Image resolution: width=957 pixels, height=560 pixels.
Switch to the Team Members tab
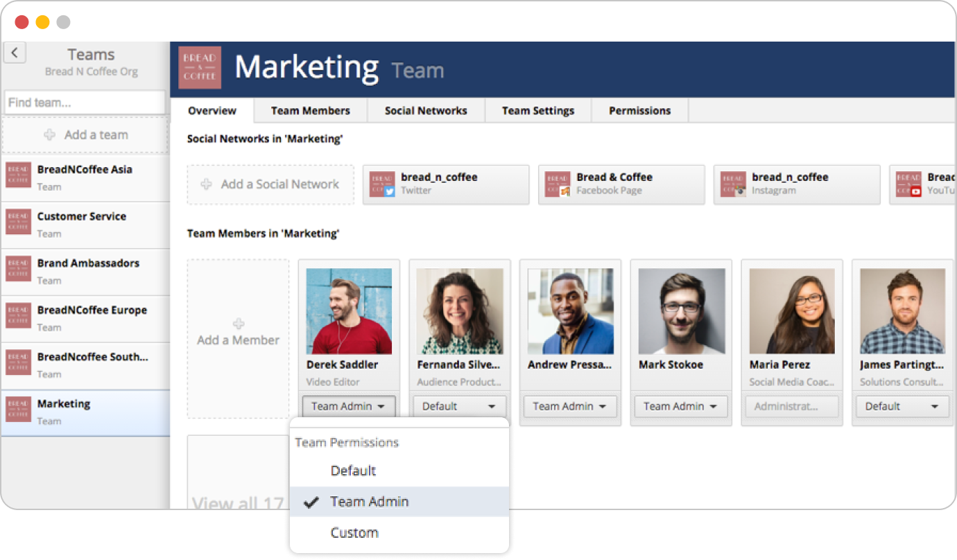tap(310, 111)
